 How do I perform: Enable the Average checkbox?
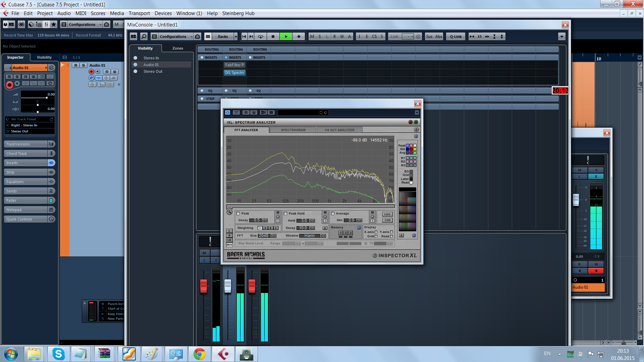pos(333,214)
